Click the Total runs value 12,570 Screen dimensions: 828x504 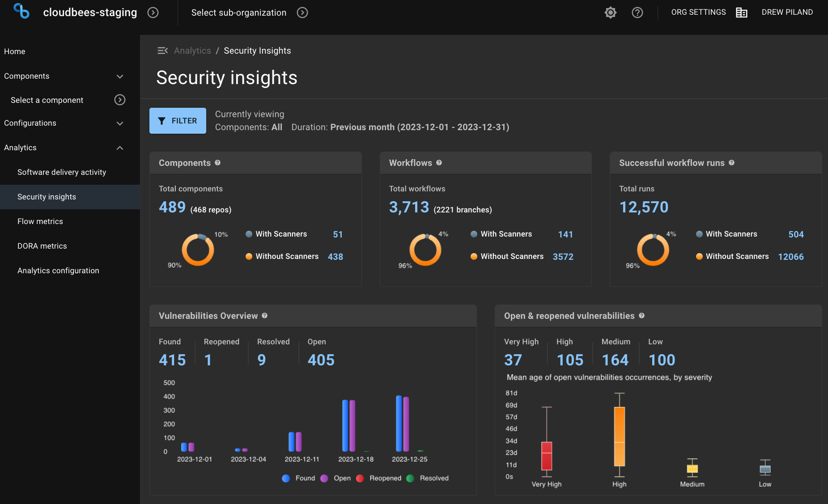coord(644,207)
